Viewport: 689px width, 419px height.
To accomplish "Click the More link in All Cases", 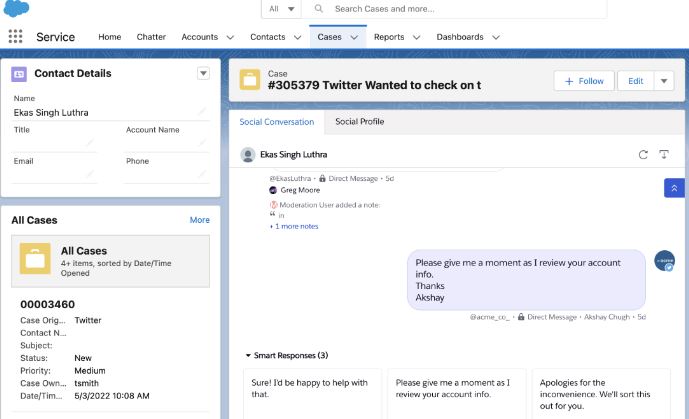I will click(x=199, y=220).
